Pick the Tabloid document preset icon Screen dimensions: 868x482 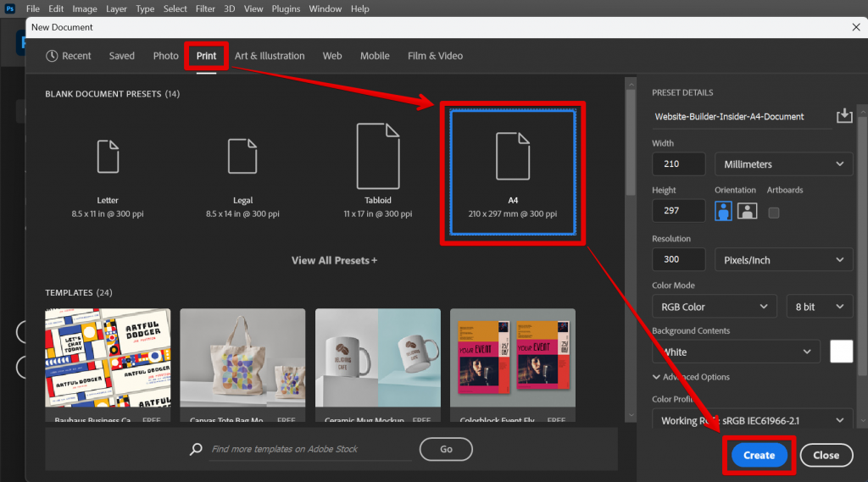point(377,155)
